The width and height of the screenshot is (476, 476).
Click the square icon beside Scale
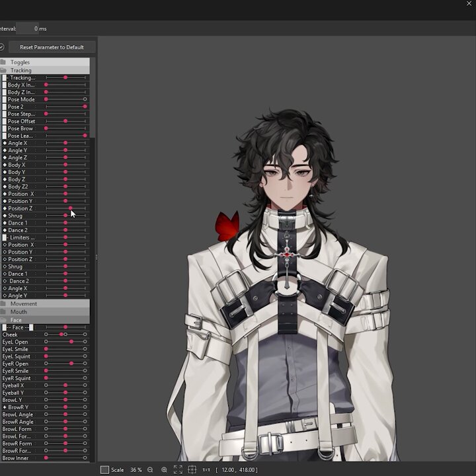click(x=104, y=470)
